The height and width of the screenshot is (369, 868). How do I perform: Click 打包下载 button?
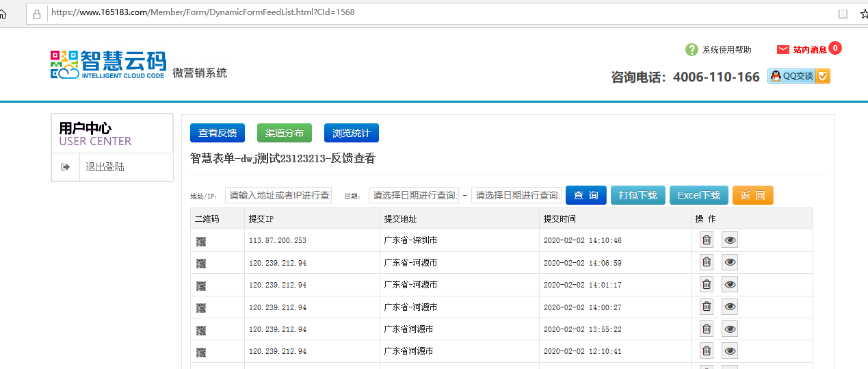[637, 195]
